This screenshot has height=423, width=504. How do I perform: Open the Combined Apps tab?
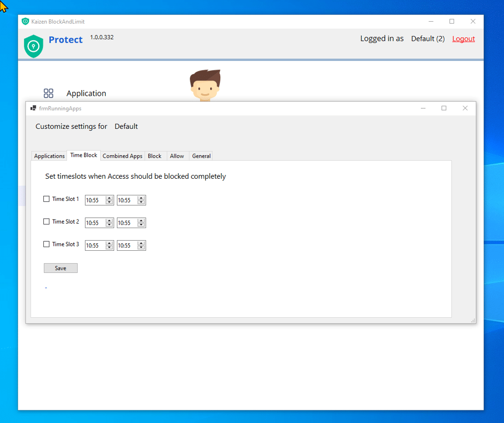(122, 156)
